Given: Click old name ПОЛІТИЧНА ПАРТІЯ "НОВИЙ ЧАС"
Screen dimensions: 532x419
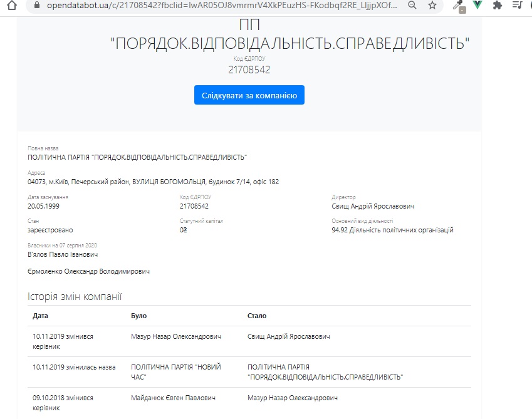Looking at the screenshot, I should pos(175,372).
